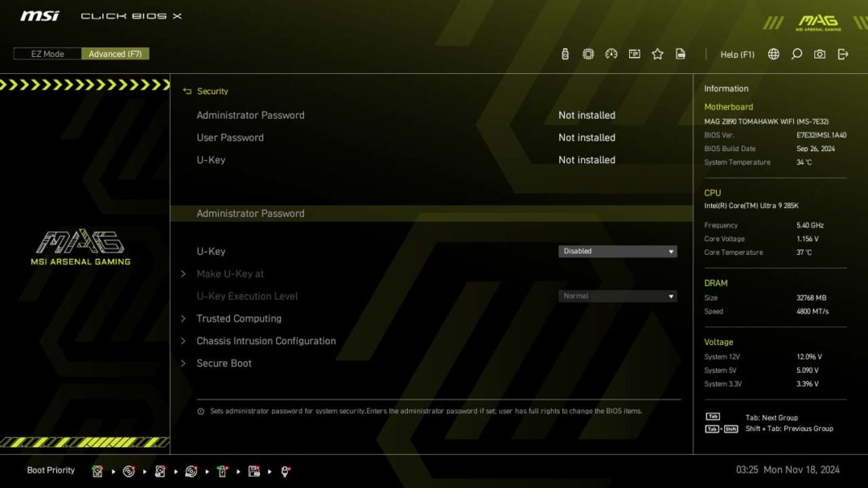
Task: Open the CPU chip icon in top toolbar
Action: tap(588, 54)
